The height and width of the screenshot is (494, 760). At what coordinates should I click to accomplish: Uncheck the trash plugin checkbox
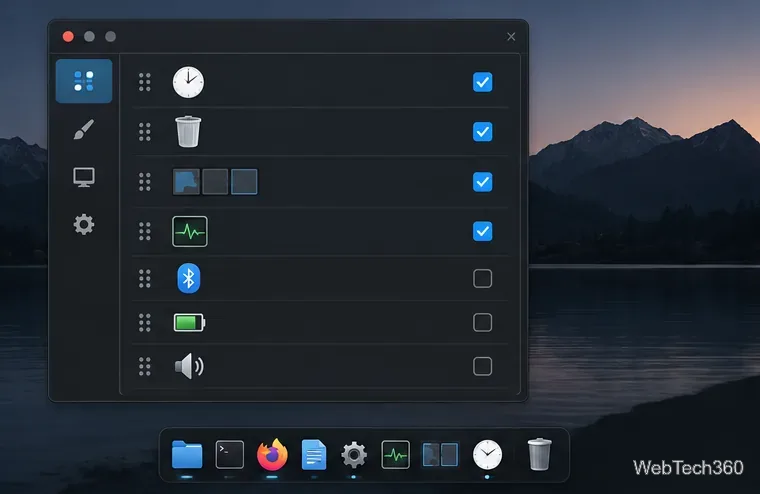482,131
